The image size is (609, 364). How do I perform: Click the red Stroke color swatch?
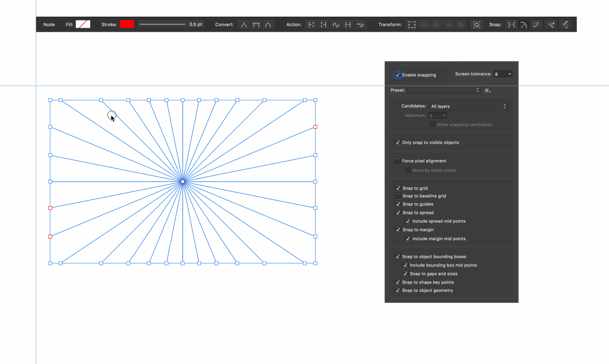coord(127,24)
